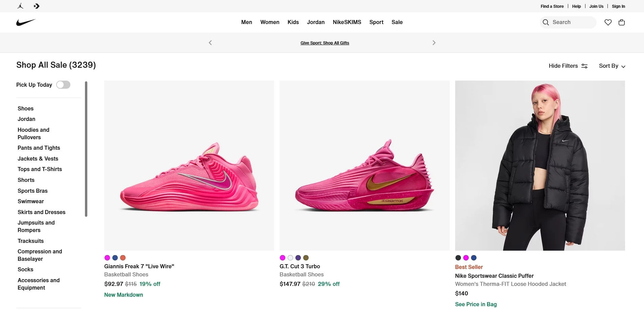The width and height of the screenshot is (644, 314).
Task: Click Give Sport: Shop All Gifts link
Action: tap(325, 43)
